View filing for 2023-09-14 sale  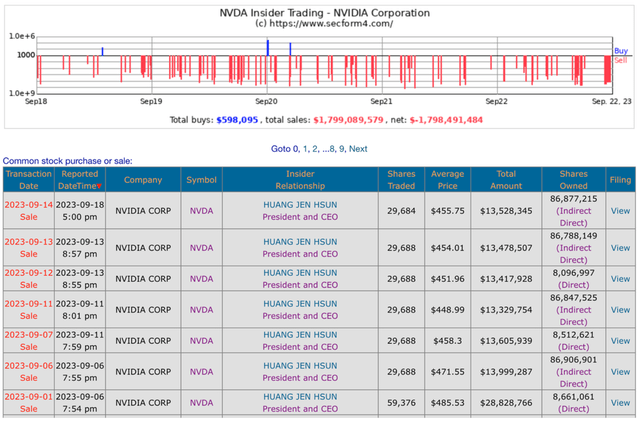620,211
